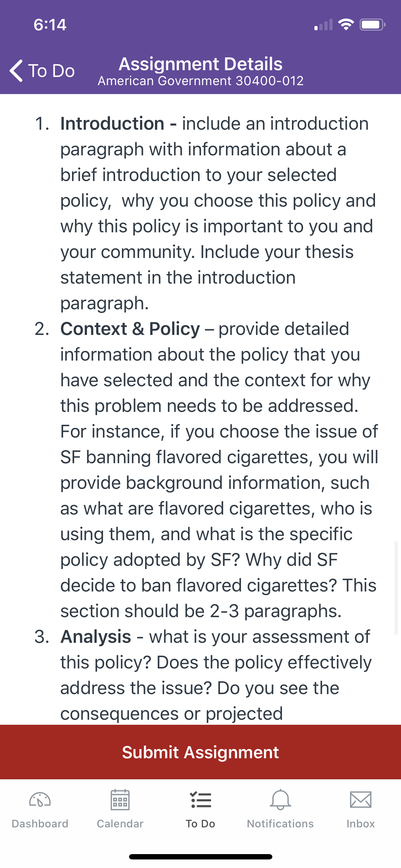Screen dimensions: 401x868
Task: Tap the Introduction heading text
Action: point(112,124)
